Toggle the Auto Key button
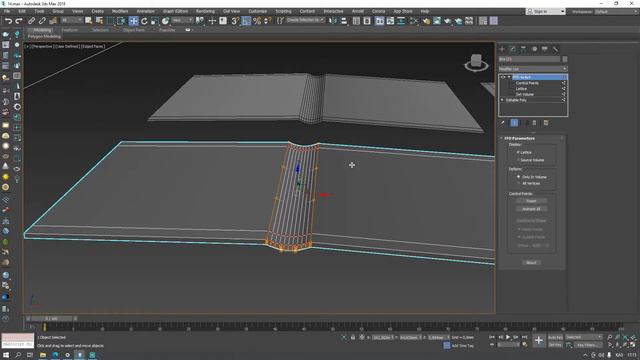 555,338
